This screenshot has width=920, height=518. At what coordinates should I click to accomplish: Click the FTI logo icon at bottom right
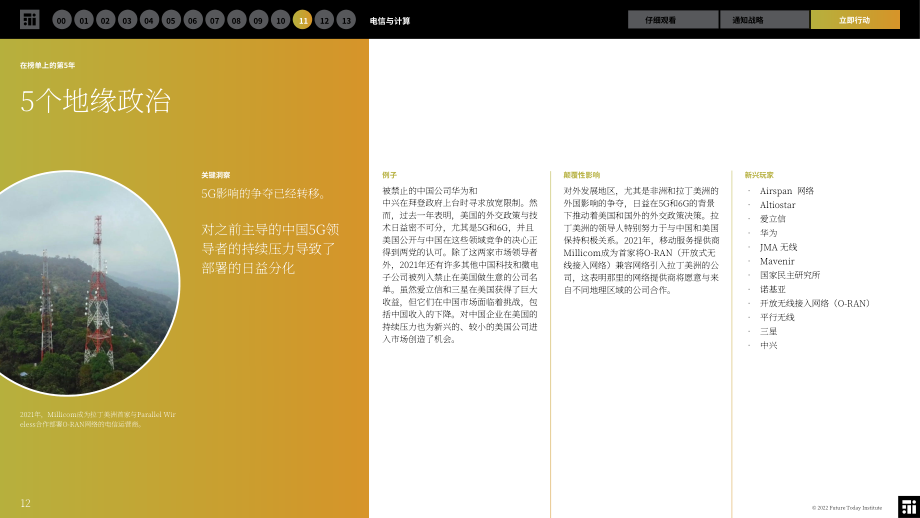tap(909, 507)
